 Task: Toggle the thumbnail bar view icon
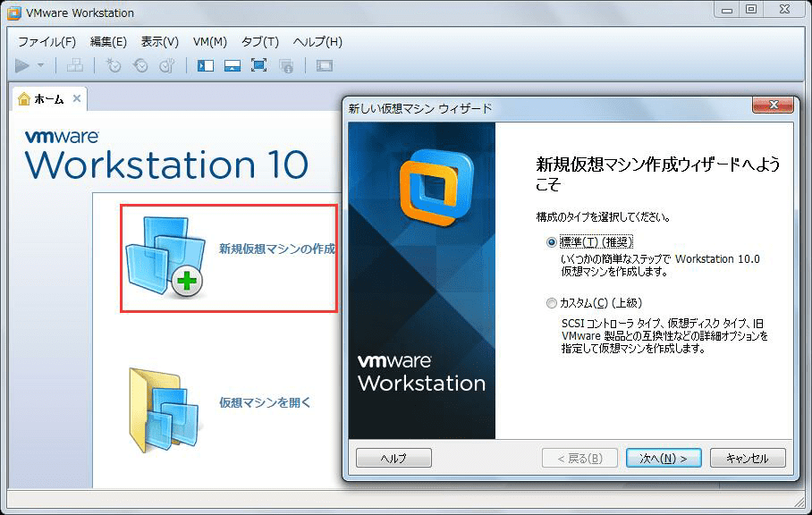point(232,66)
